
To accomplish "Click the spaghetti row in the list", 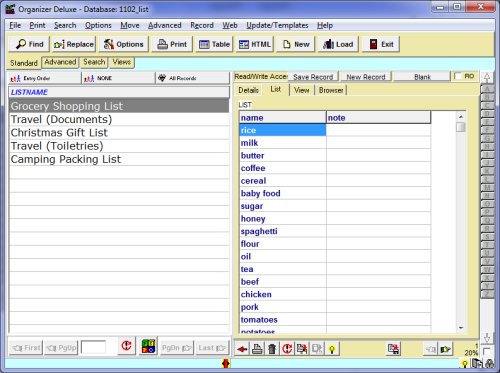I will 335,231.
